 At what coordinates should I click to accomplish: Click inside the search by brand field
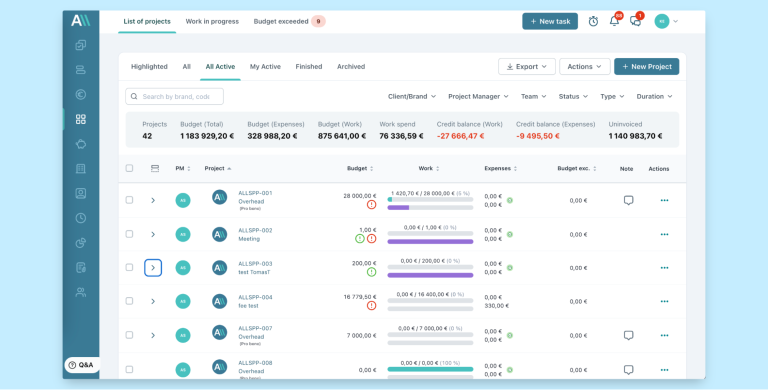(x=174, y=97)
